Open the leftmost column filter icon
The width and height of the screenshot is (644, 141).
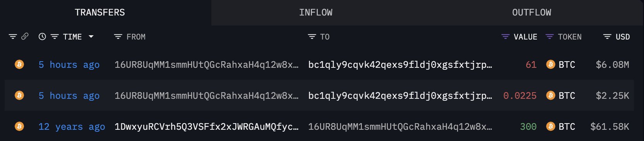13,37
